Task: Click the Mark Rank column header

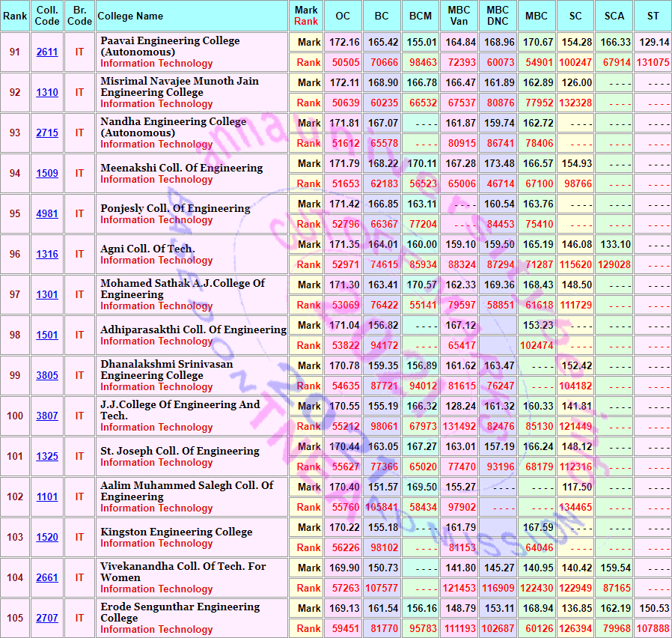Action: 306,16
